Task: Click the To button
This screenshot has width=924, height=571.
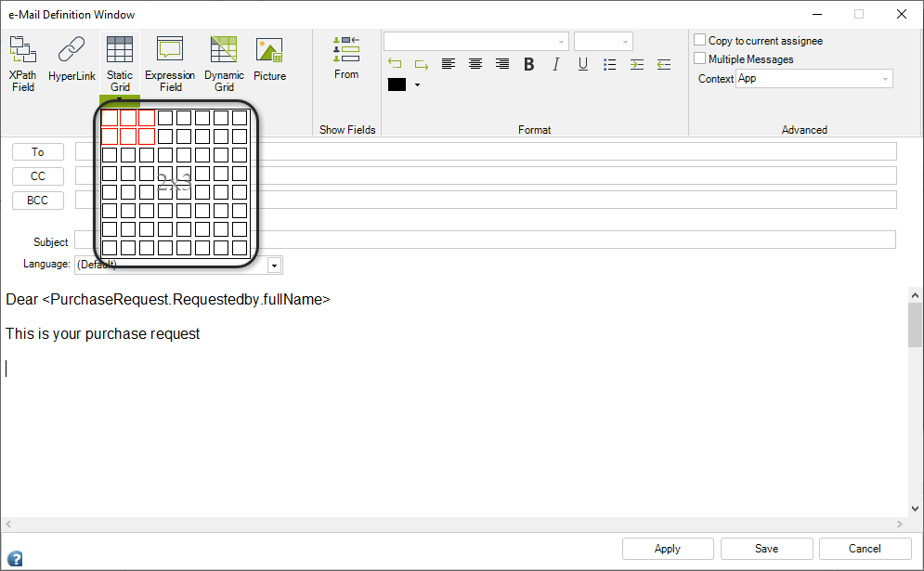Action: 38,152
